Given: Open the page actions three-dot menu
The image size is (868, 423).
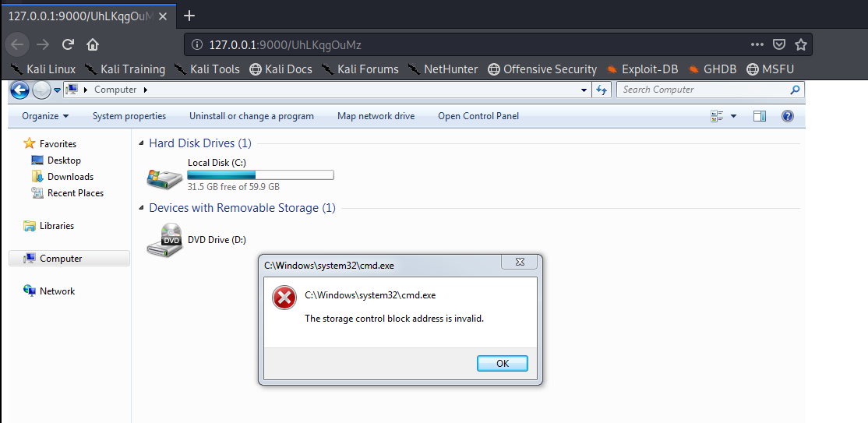Looking at the screenshot, I should click(757, 45).
